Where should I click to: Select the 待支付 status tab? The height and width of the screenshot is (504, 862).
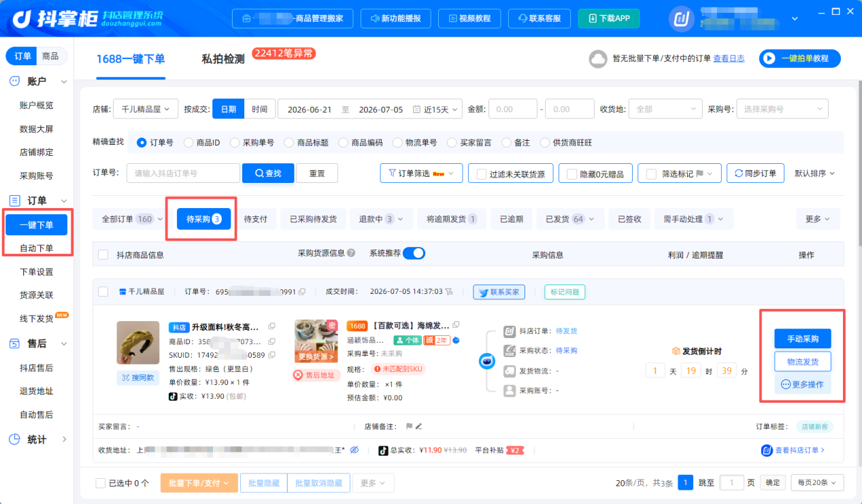[x=256, y=219]
